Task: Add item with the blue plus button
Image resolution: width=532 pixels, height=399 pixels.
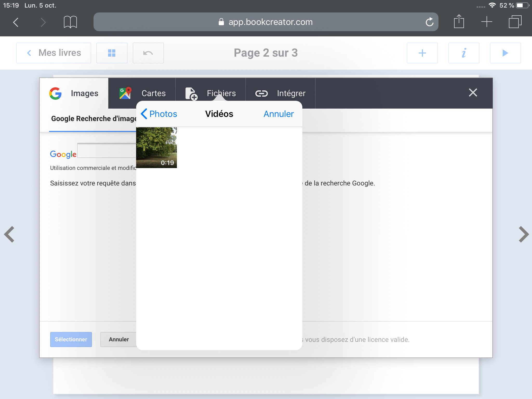Action: (422, 53)
